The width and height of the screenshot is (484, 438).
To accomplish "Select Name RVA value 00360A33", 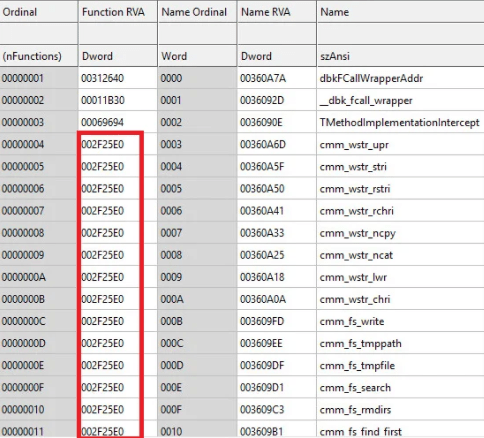I will [277, 233].
